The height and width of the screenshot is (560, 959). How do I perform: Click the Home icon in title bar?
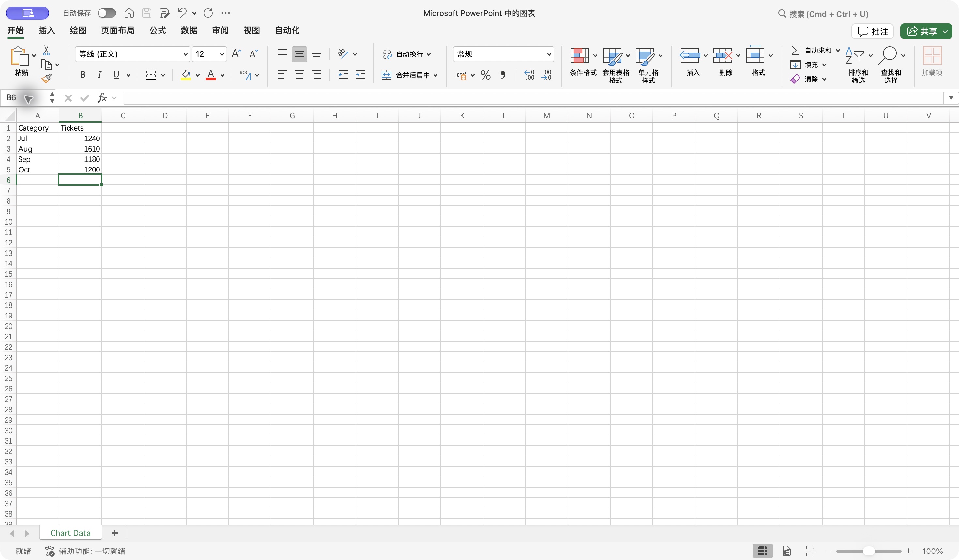[129, 13]
